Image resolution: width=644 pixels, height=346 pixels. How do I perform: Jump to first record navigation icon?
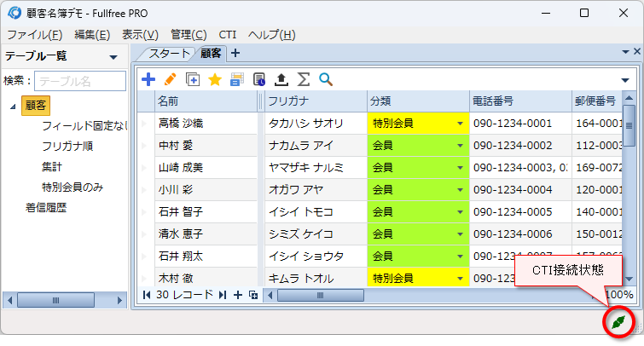click(x=146, y=295)
